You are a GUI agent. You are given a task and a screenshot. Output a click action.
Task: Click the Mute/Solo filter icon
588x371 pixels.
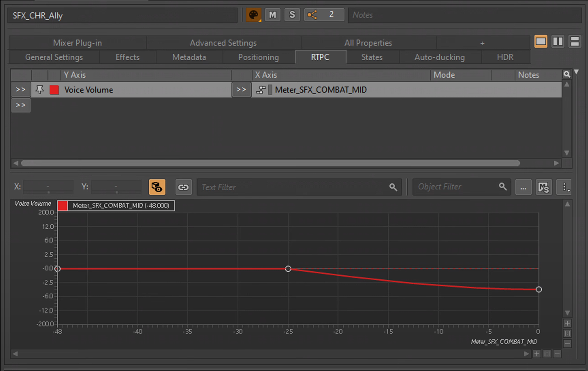click(543, 187)
